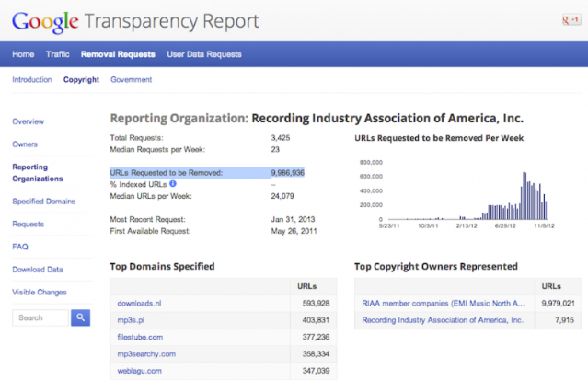The height and width of the screenshot is (392, 588).
Task: Open Owners in the sidebar
Action: [25, 144]
